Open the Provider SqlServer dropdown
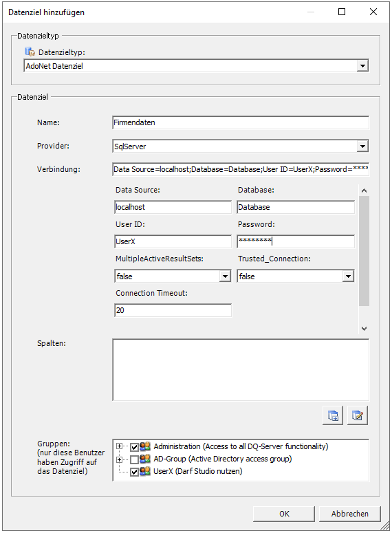 pos(362,146)
